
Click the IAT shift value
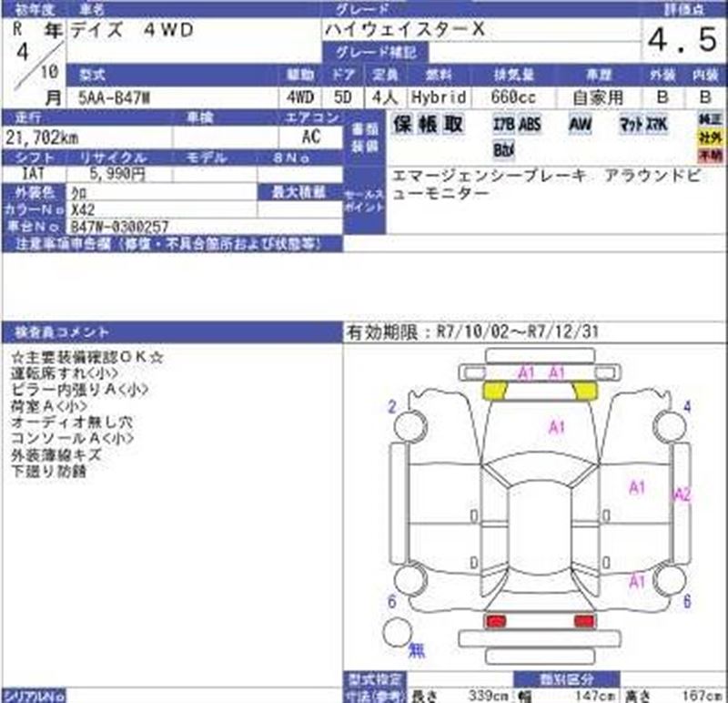(x=34, y=173)
